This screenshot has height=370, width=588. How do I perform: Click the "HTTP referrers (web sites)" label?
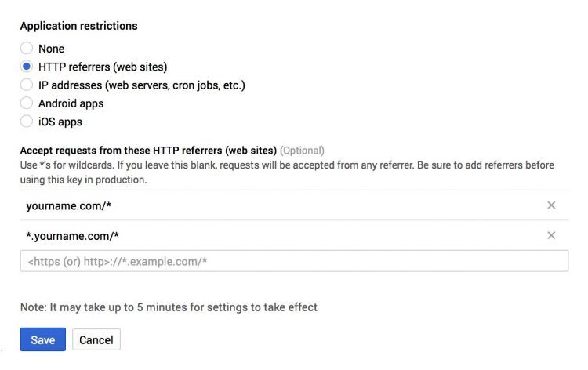pos(103,67)
